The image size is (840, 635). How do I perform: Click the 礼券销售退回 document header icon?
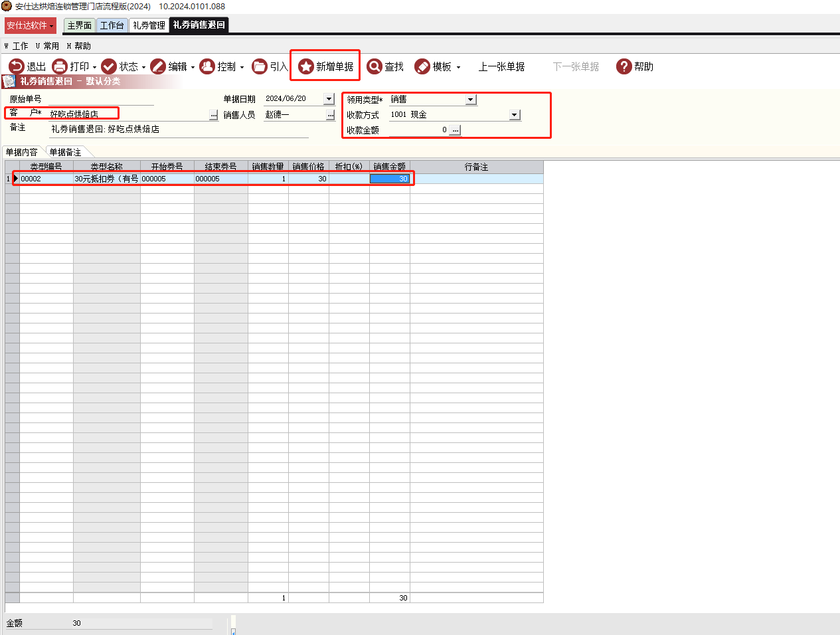click(x=9, y=81)
